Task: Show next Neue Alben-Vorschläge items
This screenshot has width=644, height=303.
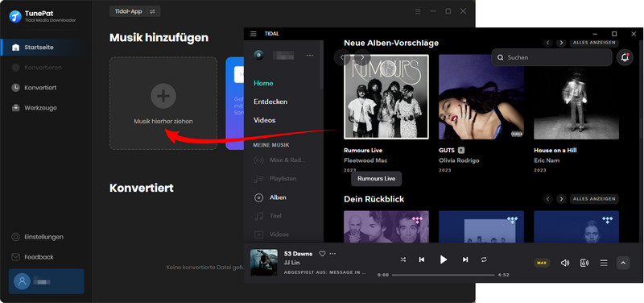Action: tap(561, 43)
